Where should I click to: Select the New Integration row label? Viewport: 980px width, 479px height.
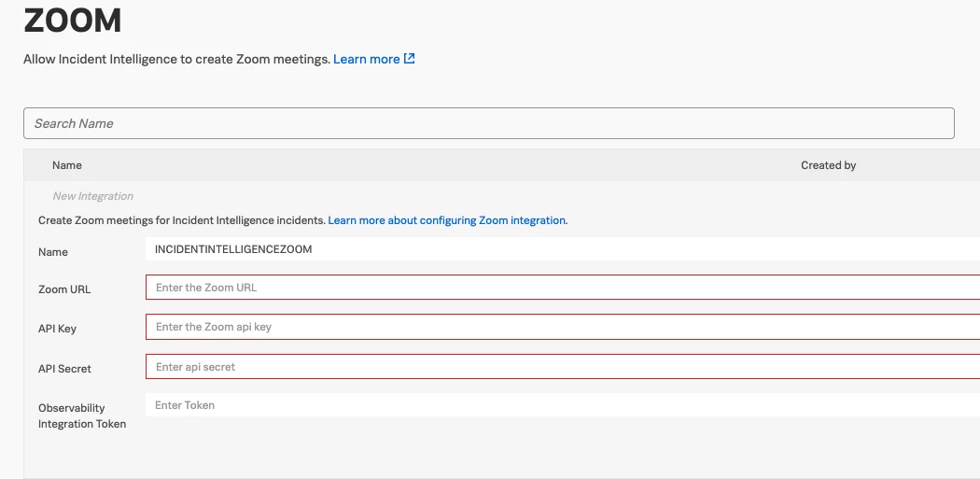92,196
